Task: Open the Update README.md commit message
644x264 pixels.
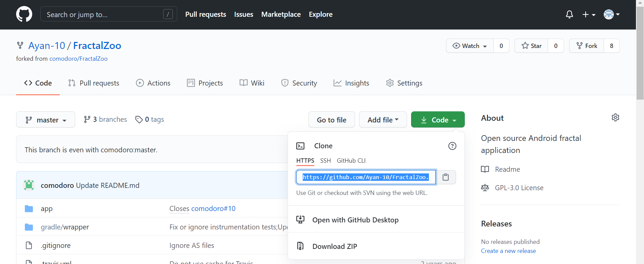Action: click(108, 186)
